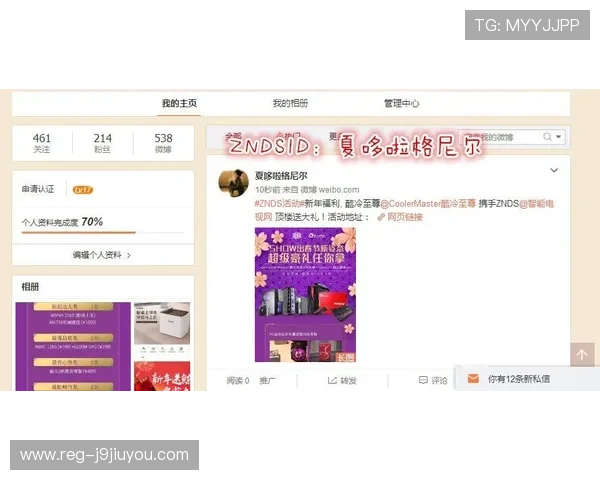This screenshot has width=600, height=480.
Task: Click the profile completion progress bar
Action: [103, 232]
